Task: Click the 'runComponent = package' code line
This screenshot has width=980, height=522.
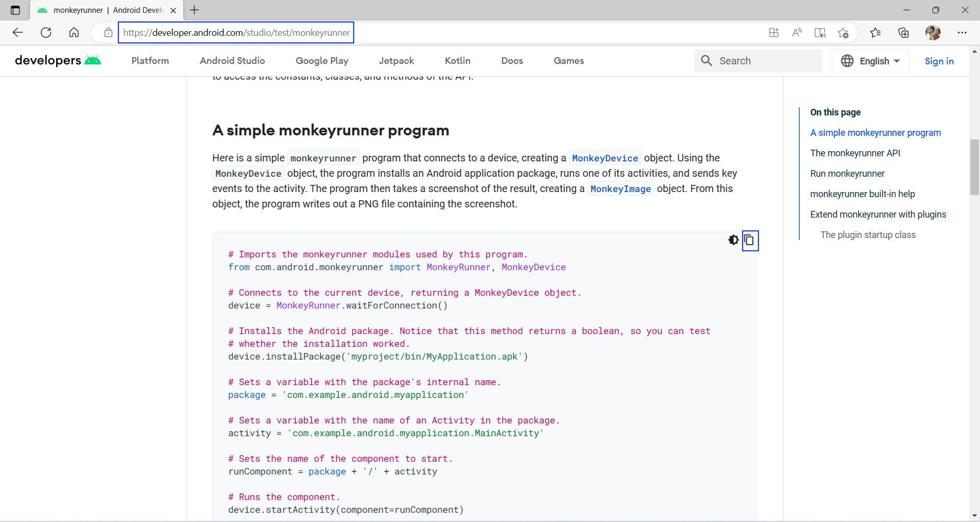Action: coord(332,471)
